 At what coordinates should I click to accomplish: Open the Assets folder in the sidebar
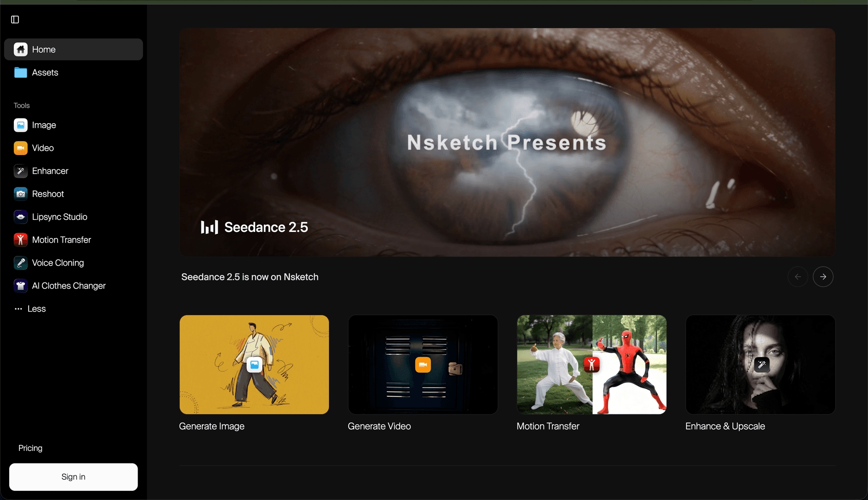click(x=20, y=73)
